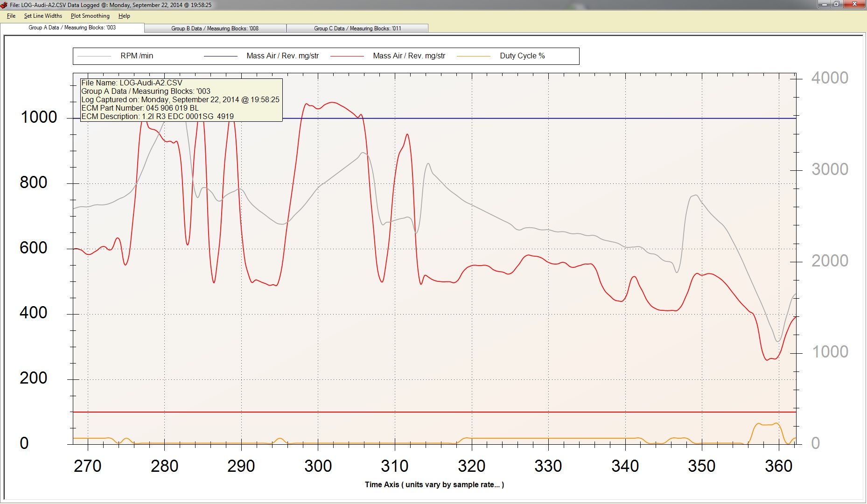This screenshot has height=504, width=867.
Task: Click the 4000 label on the right axis
Action: click(829, 78)
